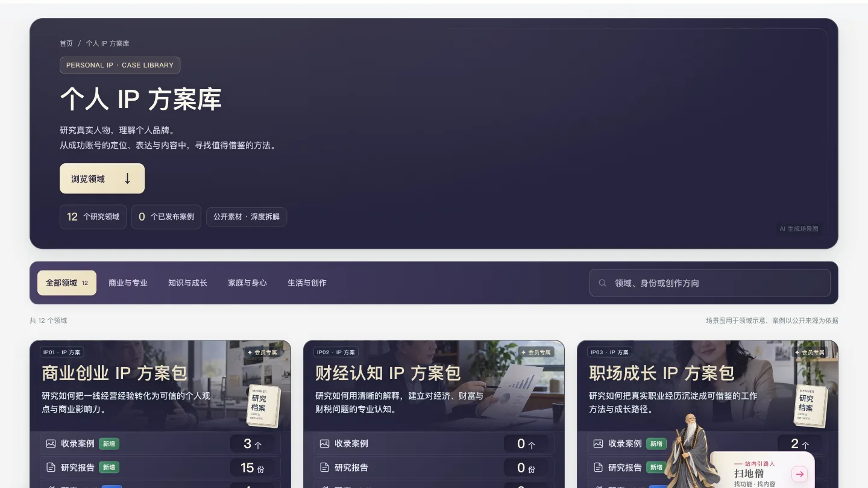Click the IP03 · IP 方案 label

[x=609, y=352]
